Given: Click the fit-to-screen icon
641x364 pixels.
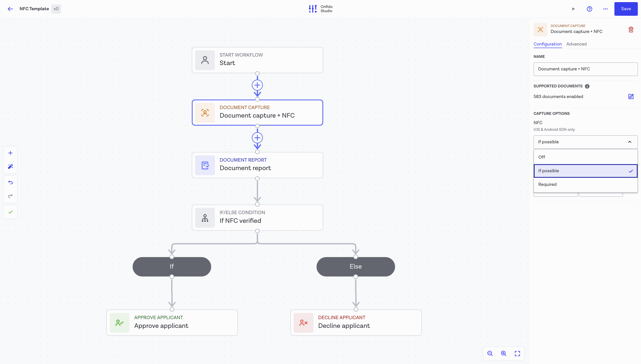Looking at the screenshot, I should 517,354.
